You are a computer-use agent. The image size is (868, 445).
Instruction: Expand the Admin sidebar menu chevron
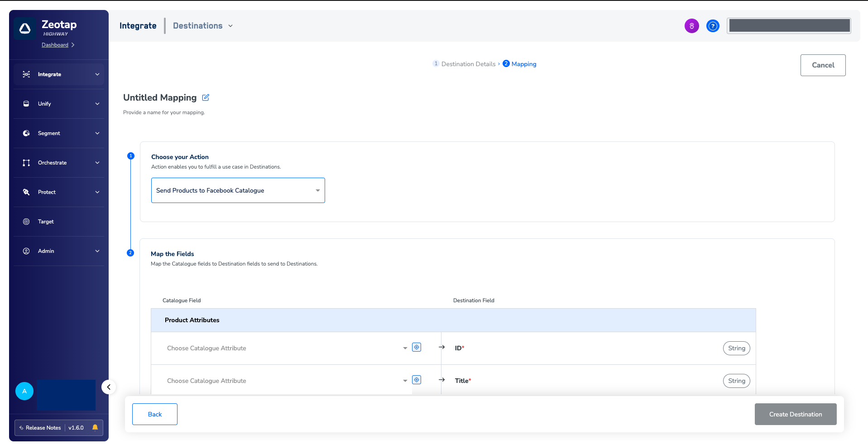pos(97,251)
